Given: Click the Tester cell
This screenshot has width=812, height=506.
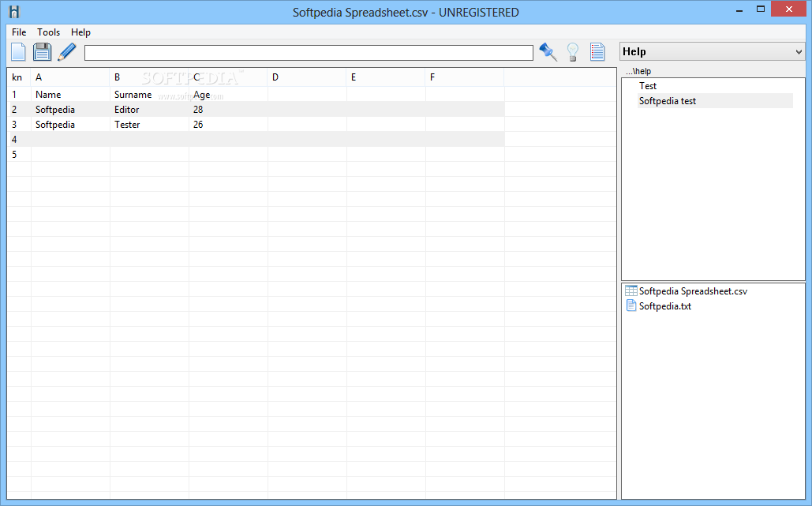Looking at the screenshot, I should 149,125.
